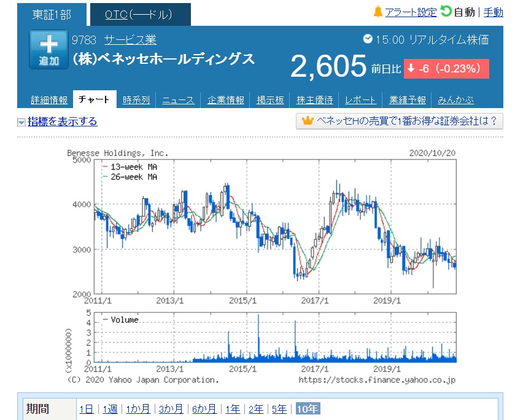Select the 1週 period
Viewport: 515px width, 420px height.
(110, 409)
